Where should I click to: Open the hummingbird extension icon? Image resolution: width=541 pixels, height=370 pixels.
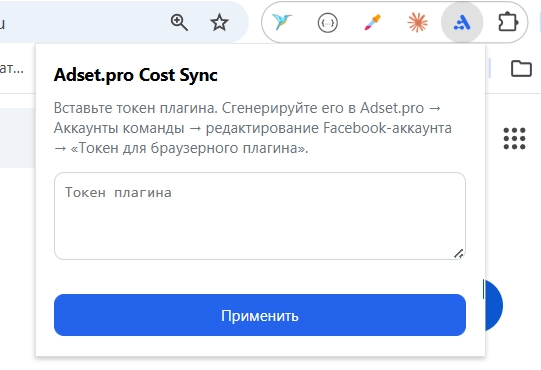(282, 22)
